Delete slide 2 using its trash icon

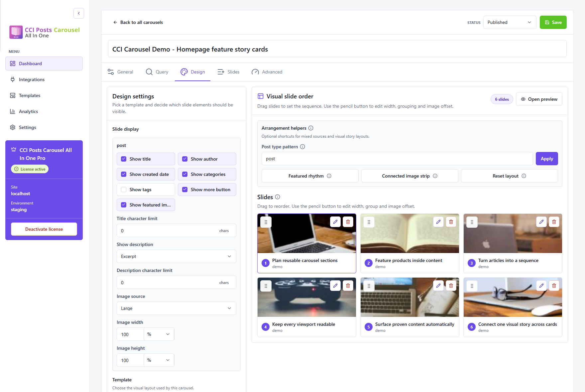tap(451, 222)
